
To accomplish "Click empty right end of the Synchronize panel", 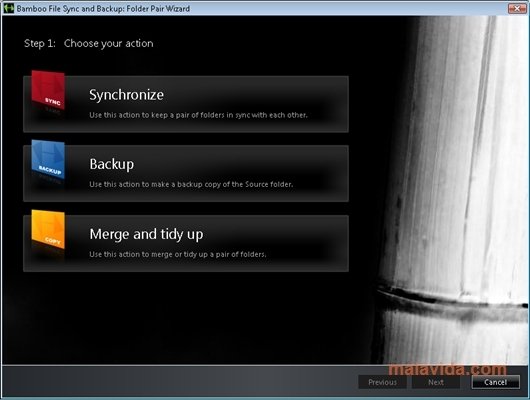I will (330, 104).
